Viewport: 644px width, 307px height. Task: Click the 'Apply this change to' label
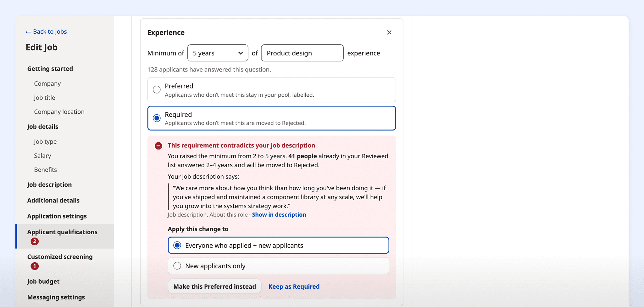click(198, 229)
